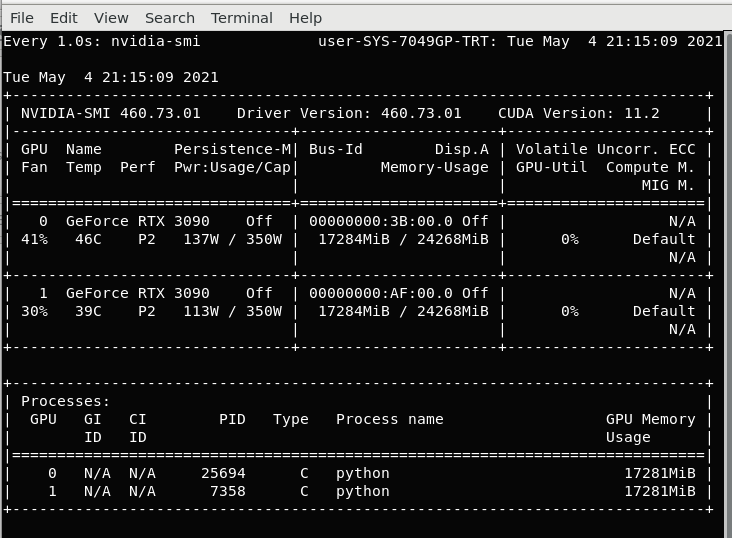Click the 'Process name' column header
Viewport: 732px width, 538px height.
390,419
